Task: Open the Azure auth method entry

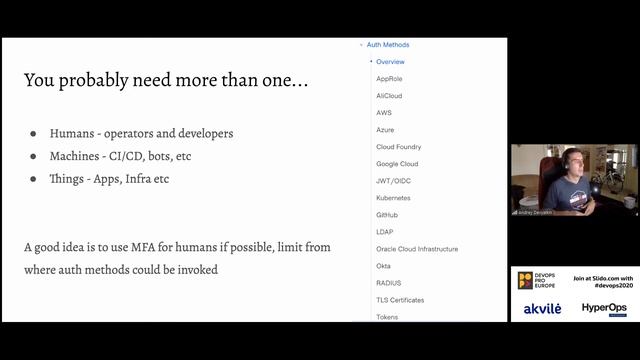Action: click(x=385, y=130)
